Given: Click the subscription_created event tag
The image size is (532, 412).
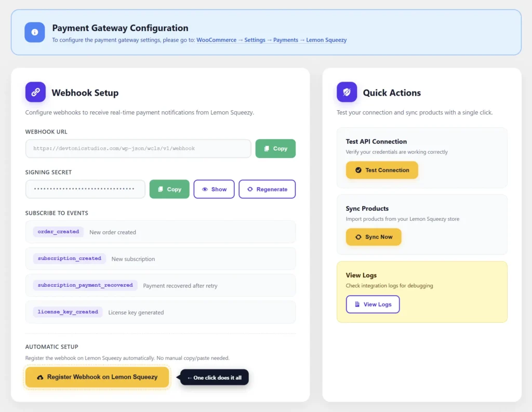Looking at the screenshot, I should [x=70, y=259].
